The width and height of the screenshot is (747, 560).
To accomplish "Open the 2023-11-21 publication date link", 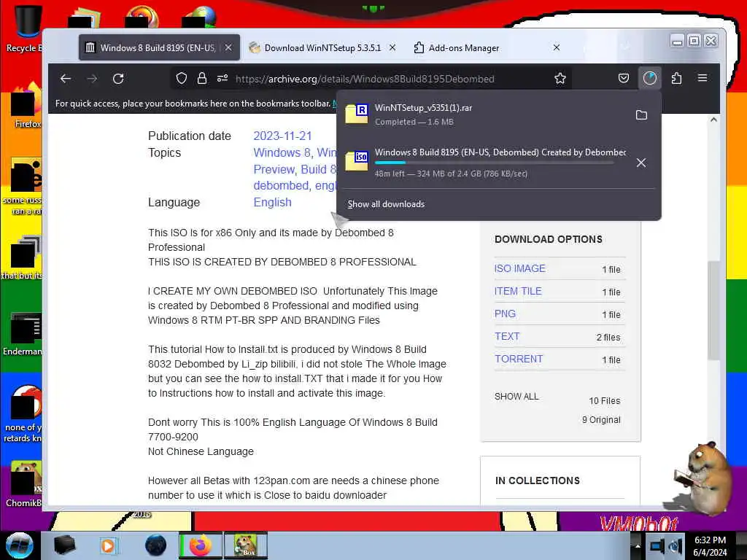I will coord(282,136).
